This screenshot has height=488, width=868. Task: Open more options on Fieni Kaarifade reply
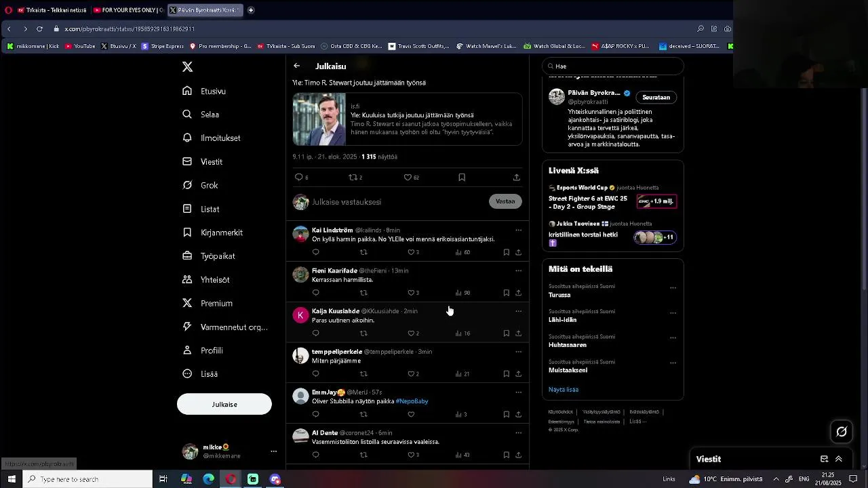(519, 271)
